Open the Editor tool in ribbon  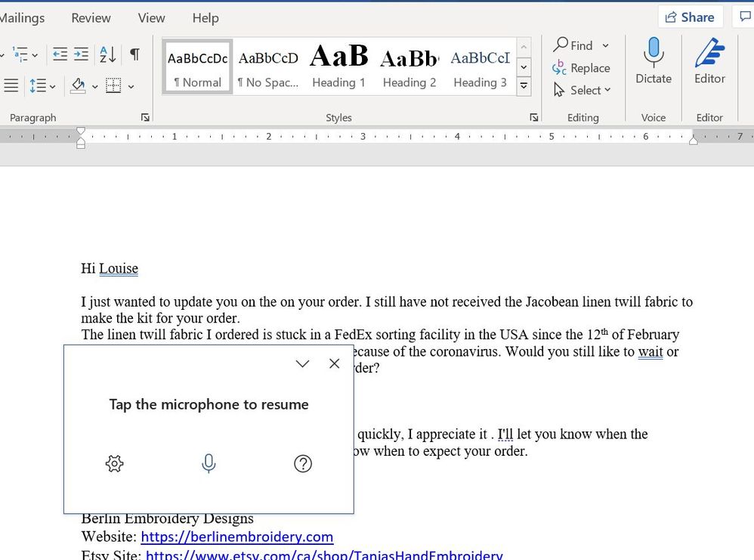click(x=709, y=60)
